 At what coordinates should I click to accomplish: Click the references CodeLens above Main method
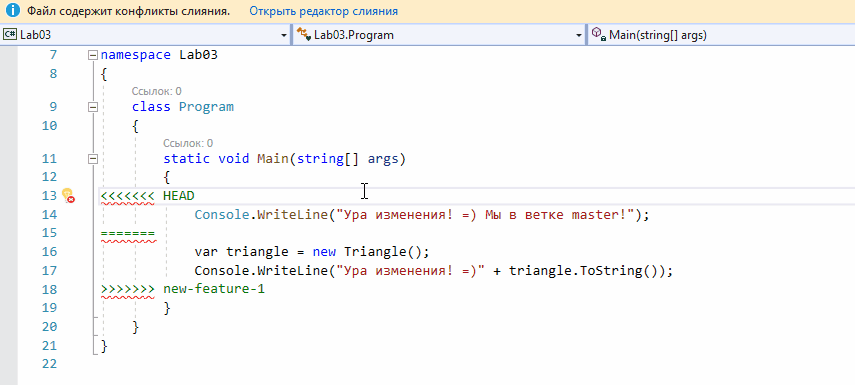click(188, 143)
